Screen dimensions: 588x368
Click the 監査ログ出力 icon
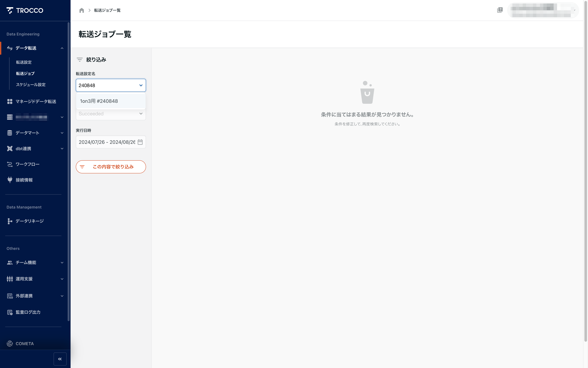coord(10,312)
